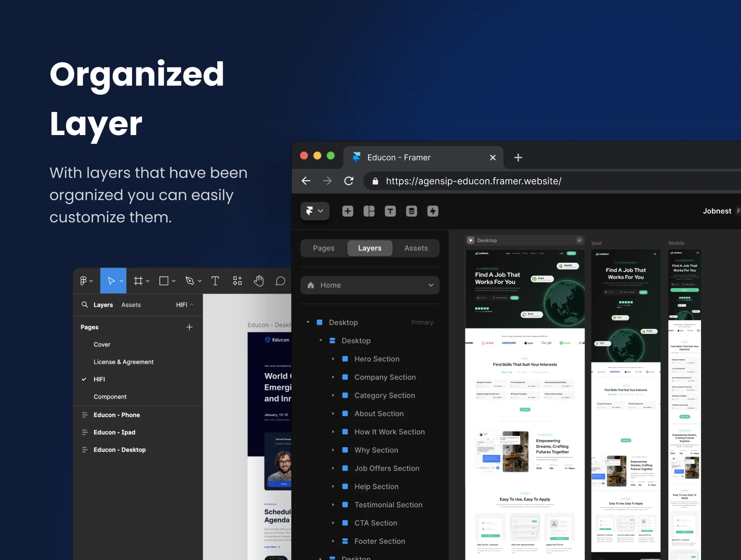Expand the Why Section layer
Screen dimensions: 741x560
point(333,450)
